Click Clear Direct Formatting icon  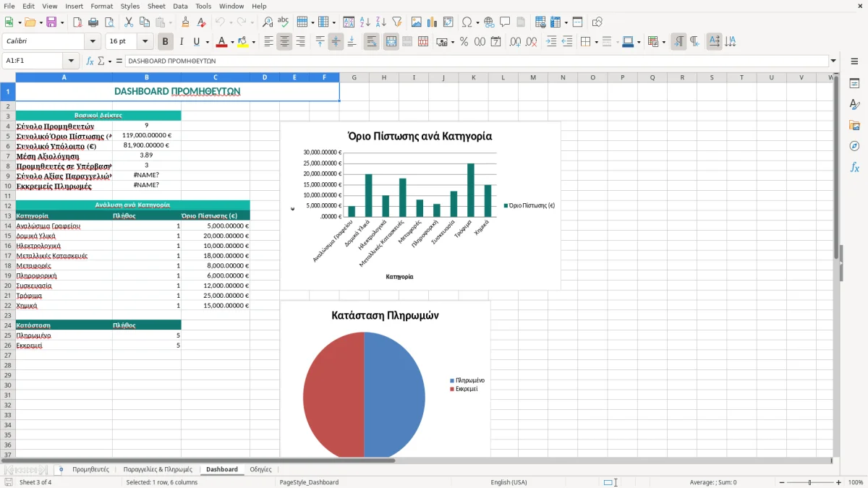(x=202, y=22)
